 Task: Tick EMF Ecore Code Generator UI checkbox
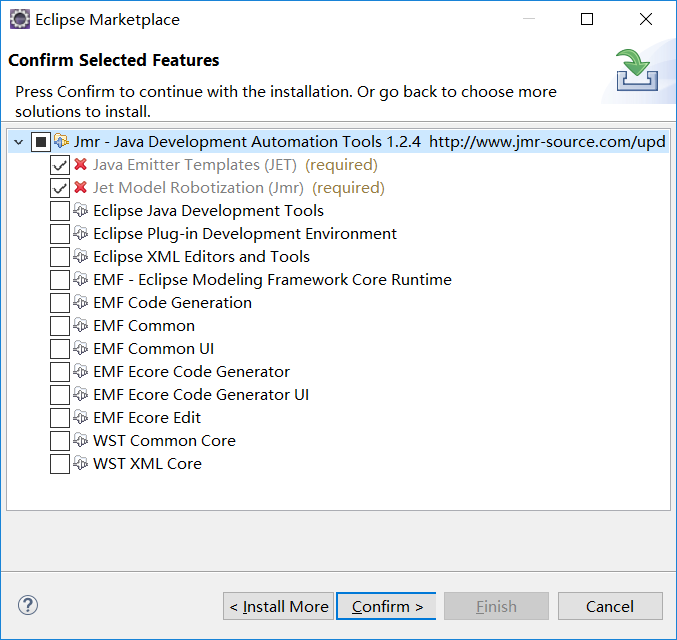[x=60, y=395]
